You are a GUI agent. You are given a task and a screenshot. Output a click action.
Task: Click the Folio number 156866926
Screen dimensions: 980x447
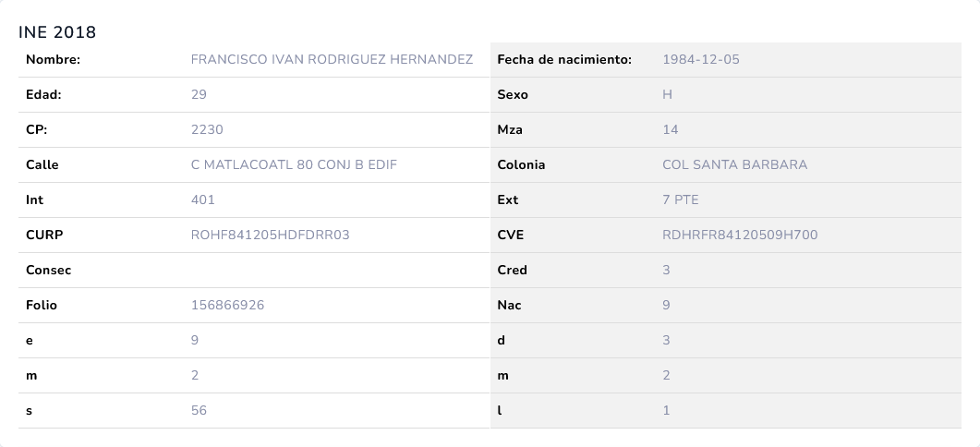pos(227,306)
